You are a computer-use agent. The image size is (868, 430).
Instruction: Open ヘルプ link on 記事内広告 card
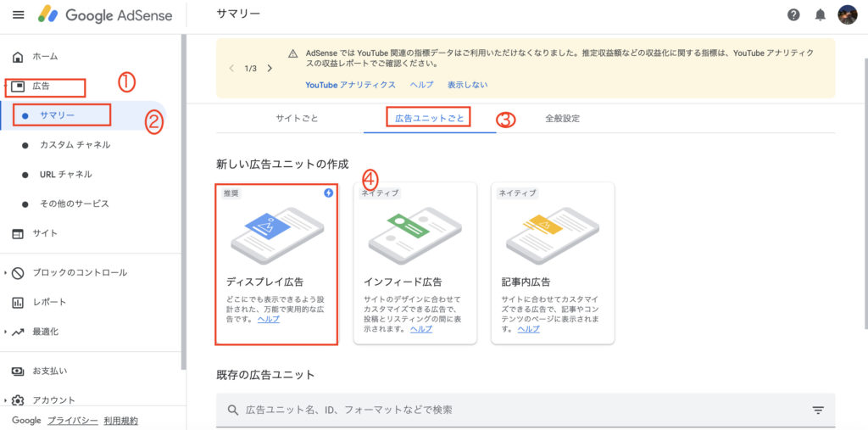coord(529,328)
